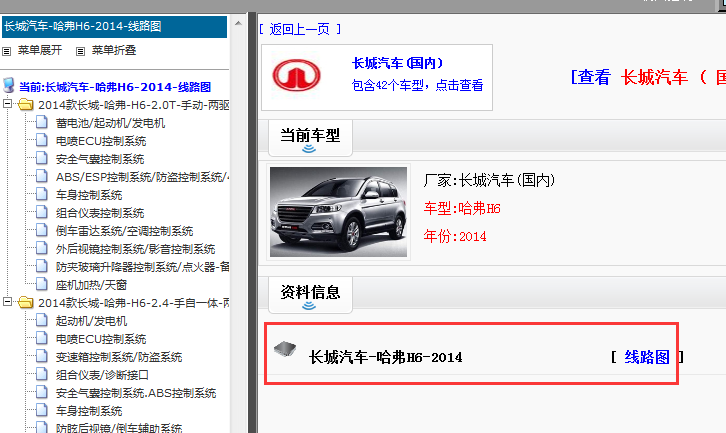Click the blue arrow icon under 资料信息
This screenshot has width=726, height=433.
click(309, 306)
